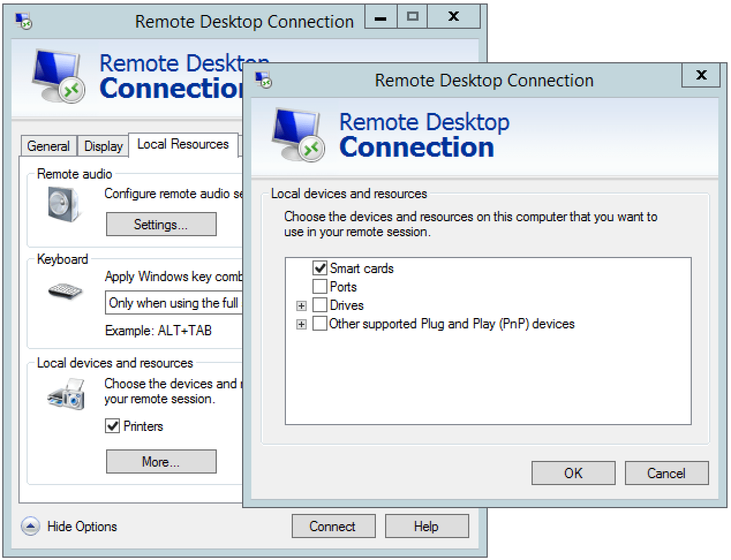
Task: Click the Remote Desktop monitor logo in front dialog
Action: (x=298, y=135)
